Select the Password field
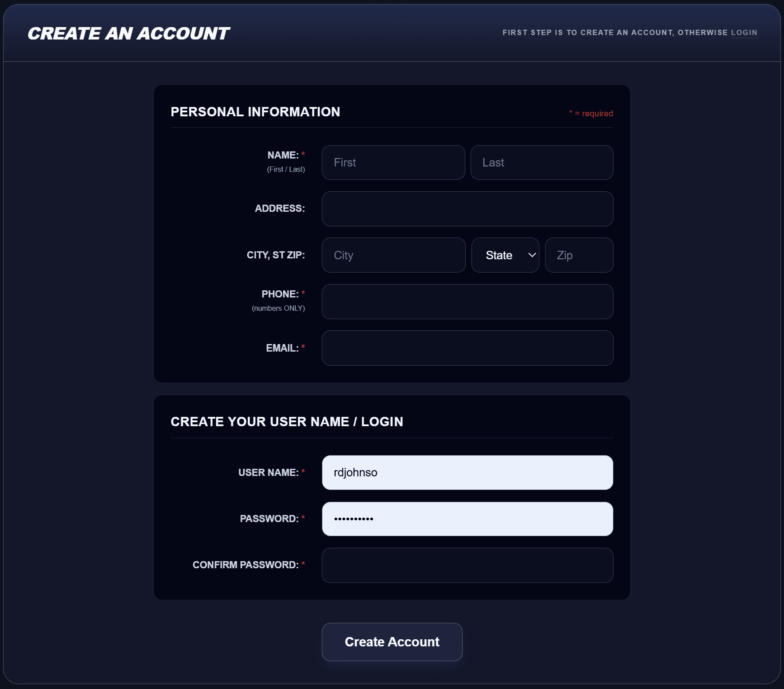Image resolution: width=784 pixels, height=689 pixels. (467, 519)
